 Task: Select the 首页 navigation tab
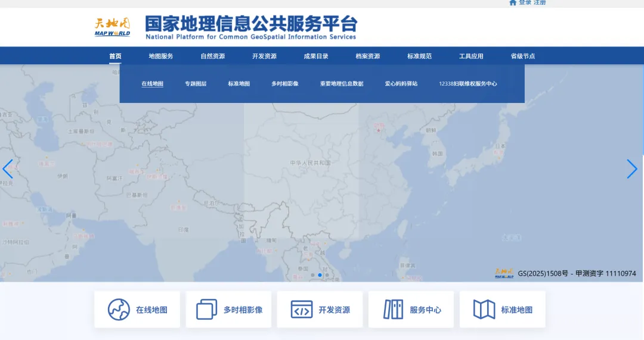click(115, 56)
